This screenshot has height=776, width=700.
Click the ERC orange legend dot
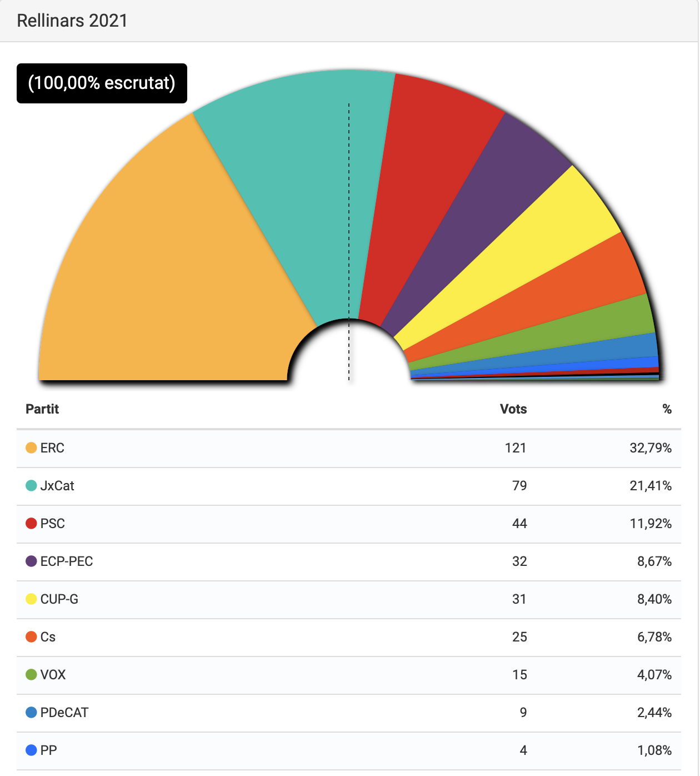(31, 448)
